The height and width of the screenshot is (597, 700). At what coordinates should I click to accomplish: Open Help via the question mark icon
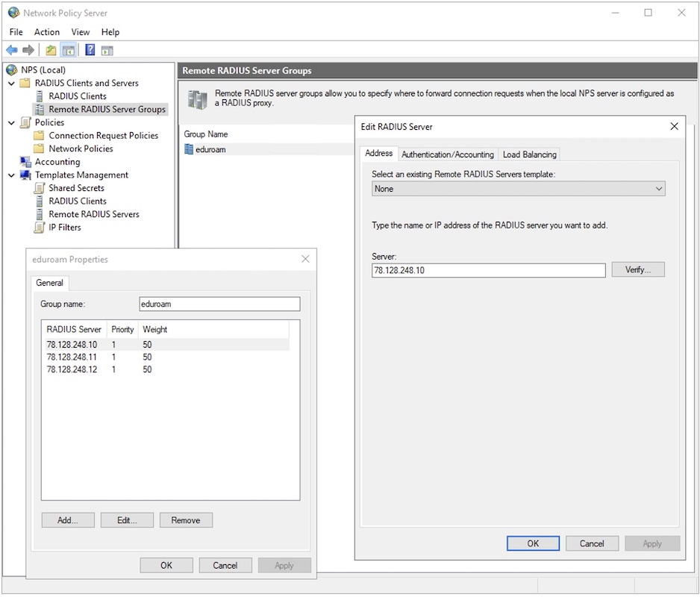click(90, 50)
